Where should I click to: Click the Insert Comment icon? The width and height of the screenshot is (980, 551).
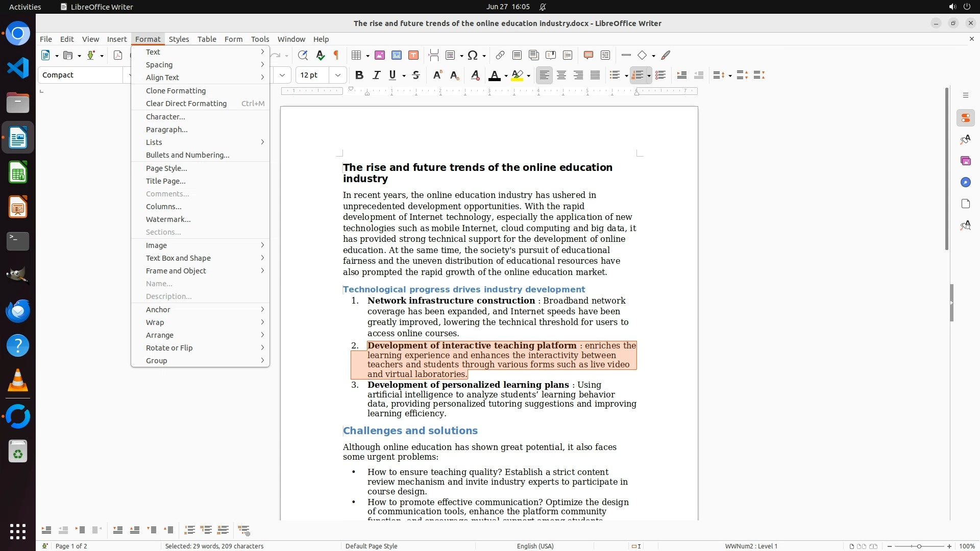[588, 55]
